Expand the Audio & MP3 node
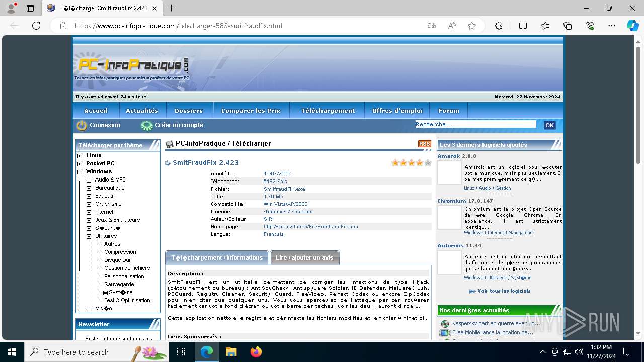This screenshot has width=644, height=362. pyautogui.click(x=89, y=180)
